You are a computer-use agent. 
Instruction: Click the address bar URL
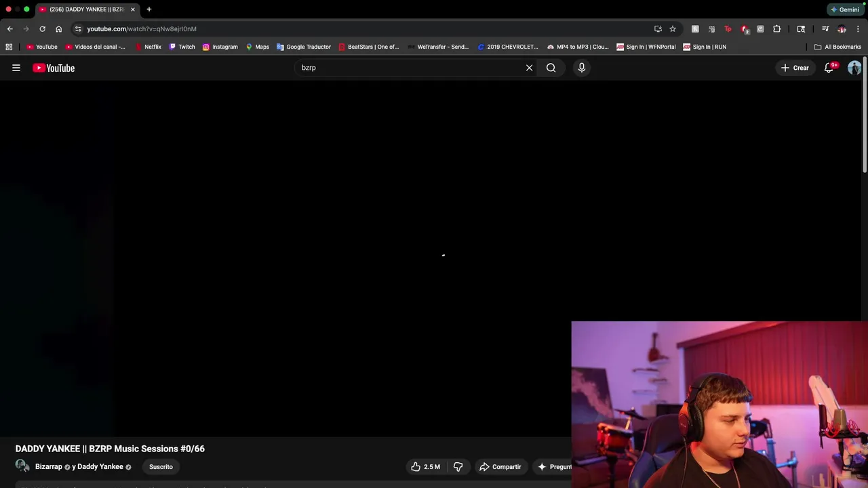pyautogui.click(x=142, y=28)
